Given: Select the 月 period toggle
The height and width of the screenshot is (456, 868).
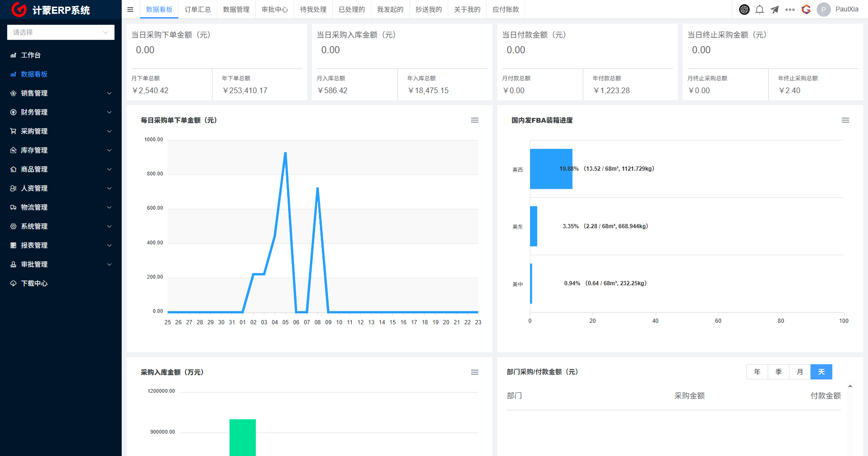Looking at the screenshot, I should click(x=800, y=372).
